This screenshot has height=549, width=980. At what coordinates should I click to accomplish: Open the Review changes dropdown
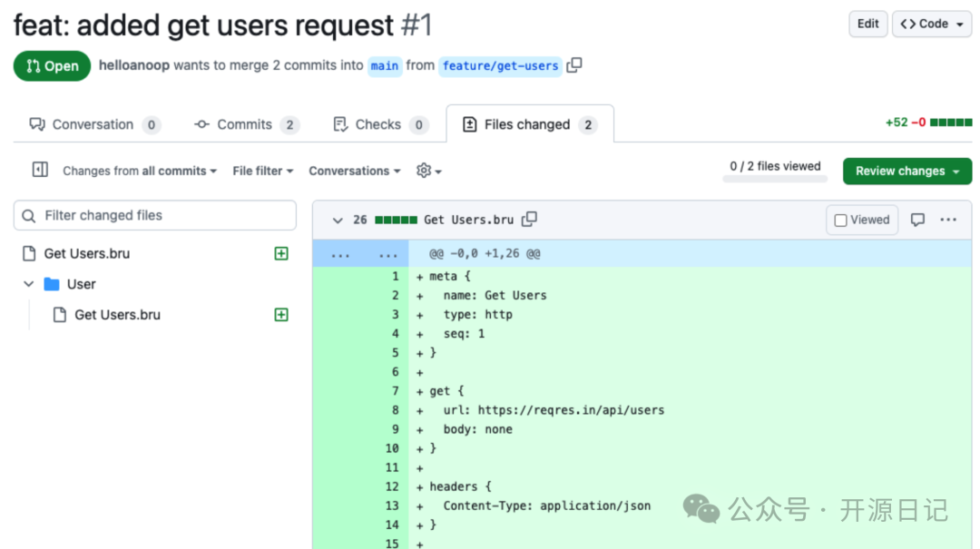point(906,171)
